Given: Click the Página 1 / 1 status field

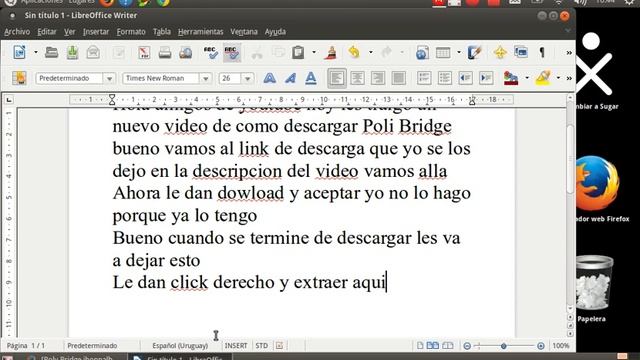Looking at the screenshot, I should pyautogui.click(x=26, y=345).
